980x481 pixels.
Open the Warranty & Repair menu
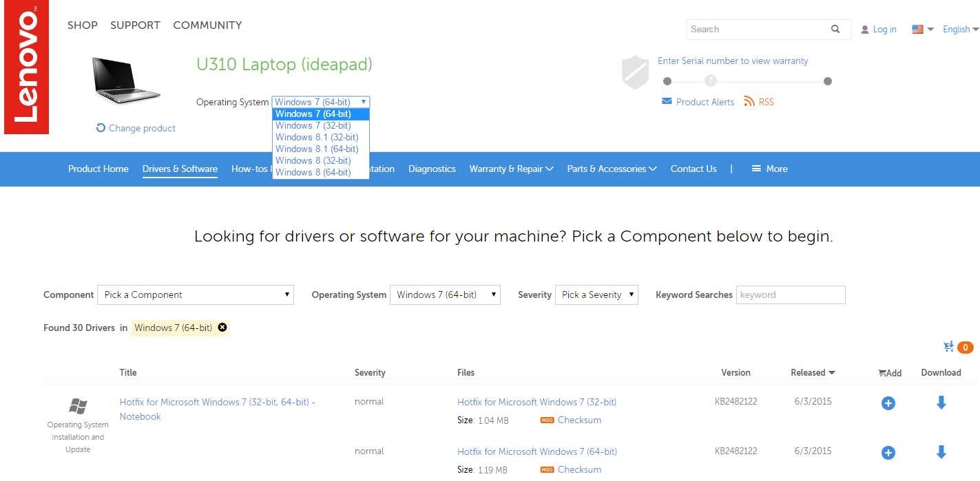click(x=511, y=169)
